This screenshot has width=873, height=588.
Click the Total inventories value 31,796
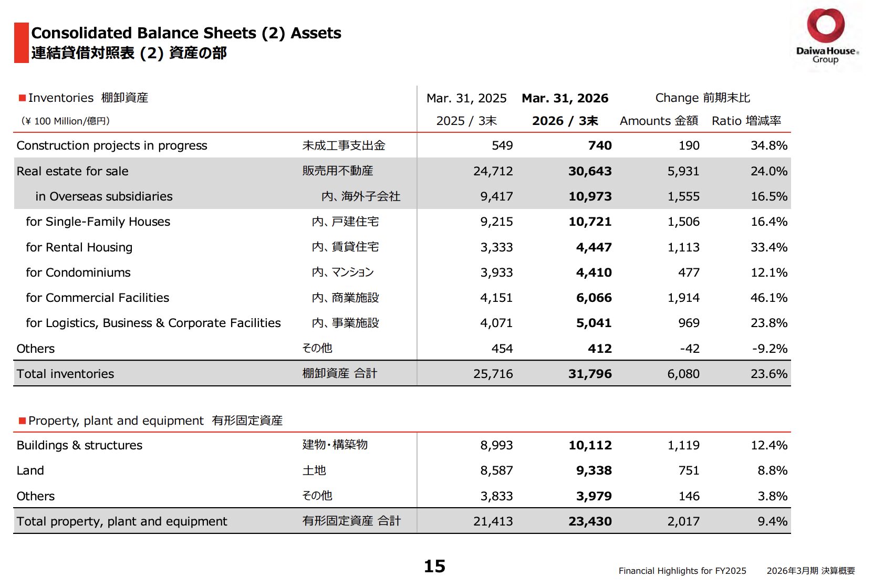tap(590, 374)
